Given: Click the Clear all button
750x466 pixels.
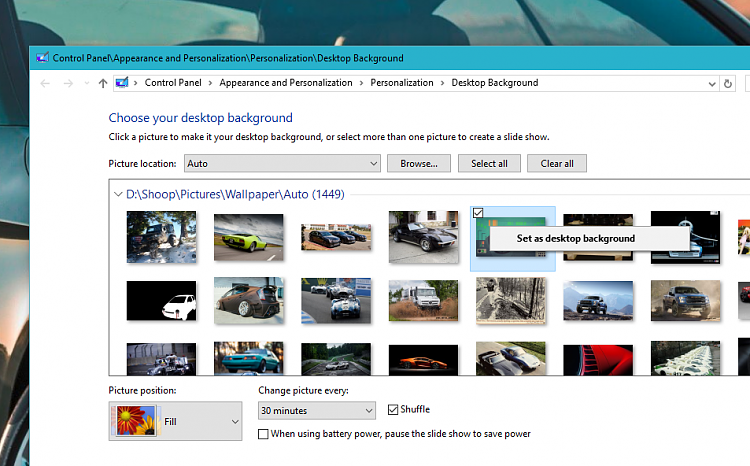Looking at the screenshot, I should (557, 164).
